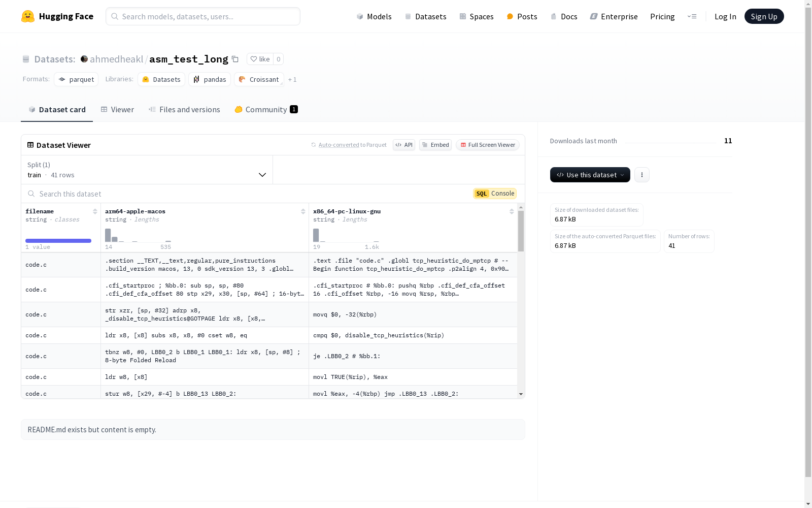Go to Spaces

point(476,16)
